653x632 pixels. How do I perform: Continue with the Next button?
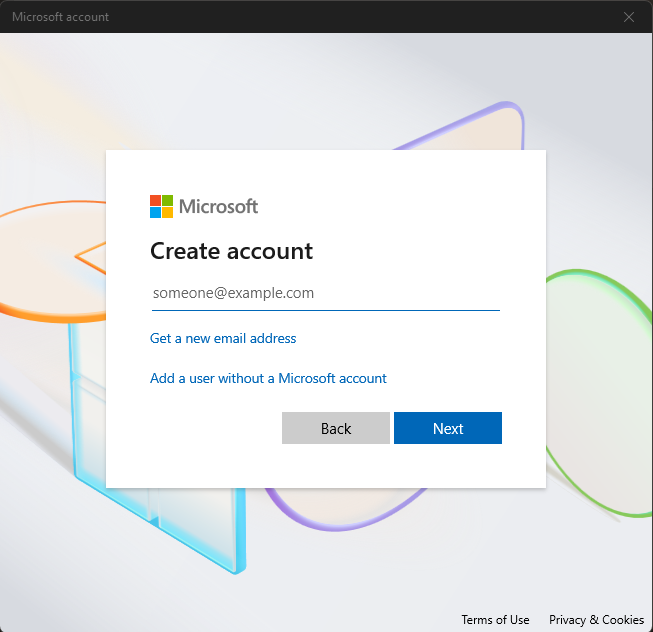448,428
